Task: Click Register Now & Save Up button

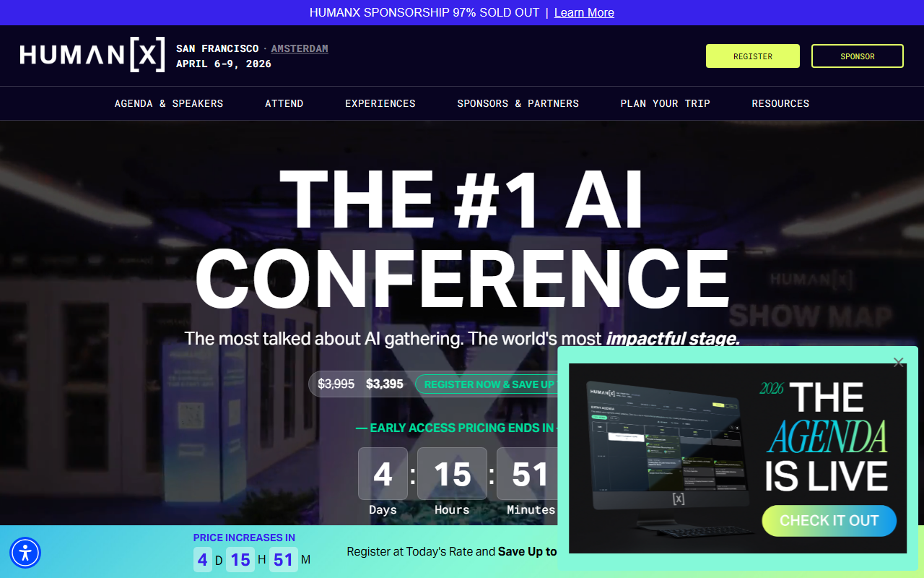Action: click(487, 384)
